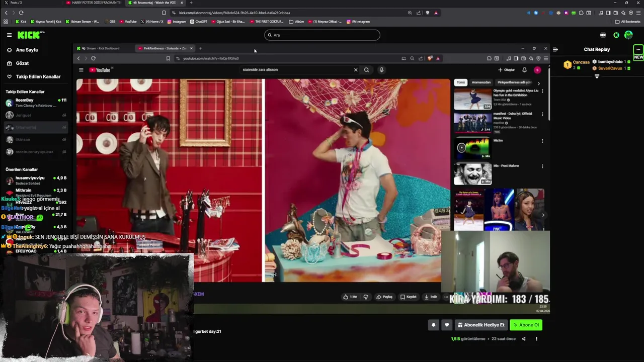Open All Bookmarks folder
The width and height of the screenshot is (644, 362).
627,22
